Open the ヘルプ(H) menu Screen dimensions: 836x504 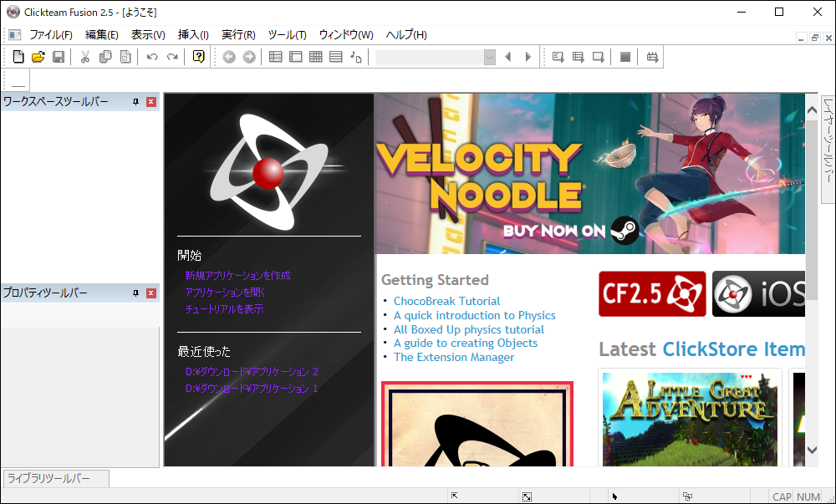[406, 35]
